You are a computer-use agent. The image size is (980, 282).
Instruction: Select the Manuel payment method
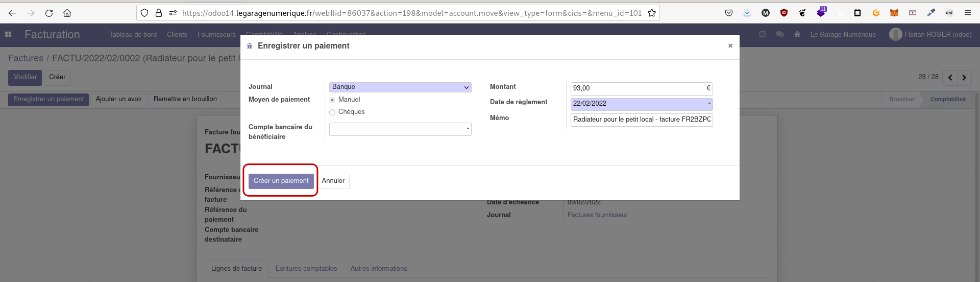click(x=332, y=100)
